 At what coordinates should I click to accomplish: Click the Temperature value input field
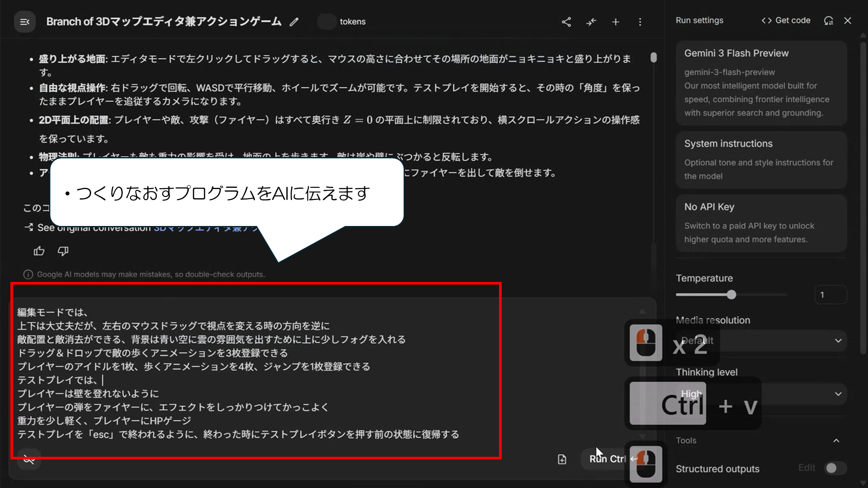click(830, 295)
